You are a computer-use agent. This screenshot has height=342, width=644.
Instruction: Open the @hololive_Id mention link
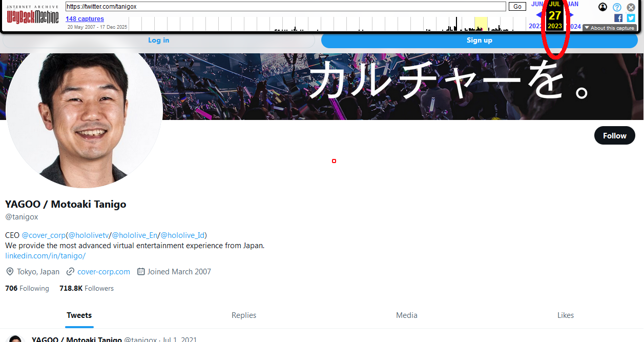tap(182, 235)
